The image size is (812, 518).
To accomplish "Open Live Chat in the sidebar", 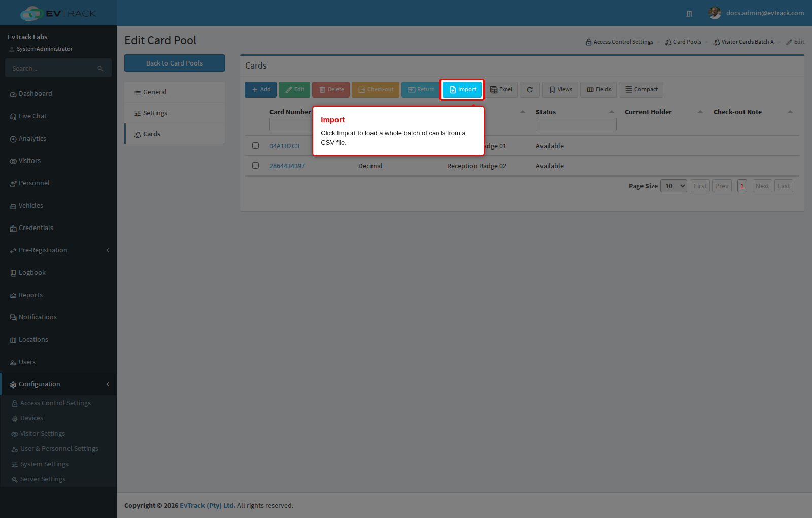I will pyautogui.click(x=58, y=116).
